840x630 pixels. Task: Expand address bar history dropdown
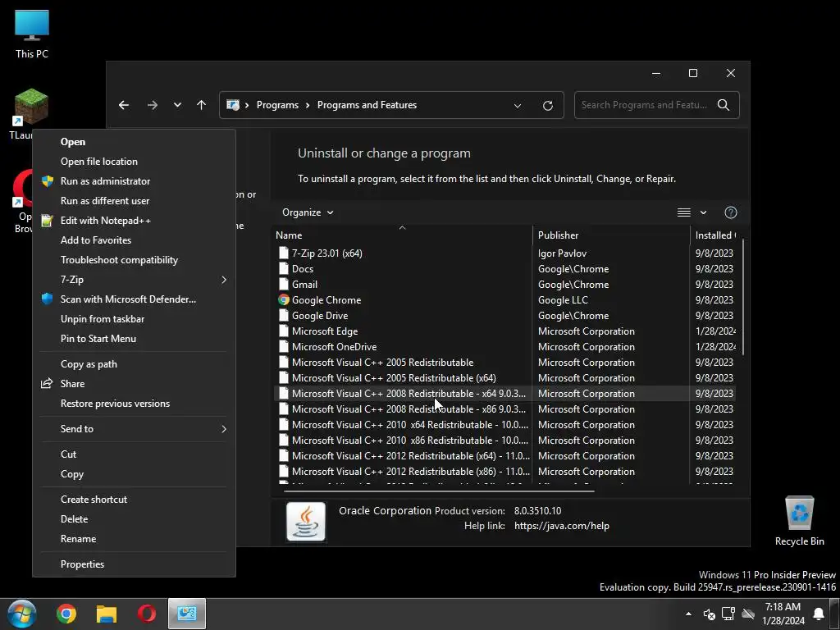pos(518,106)
